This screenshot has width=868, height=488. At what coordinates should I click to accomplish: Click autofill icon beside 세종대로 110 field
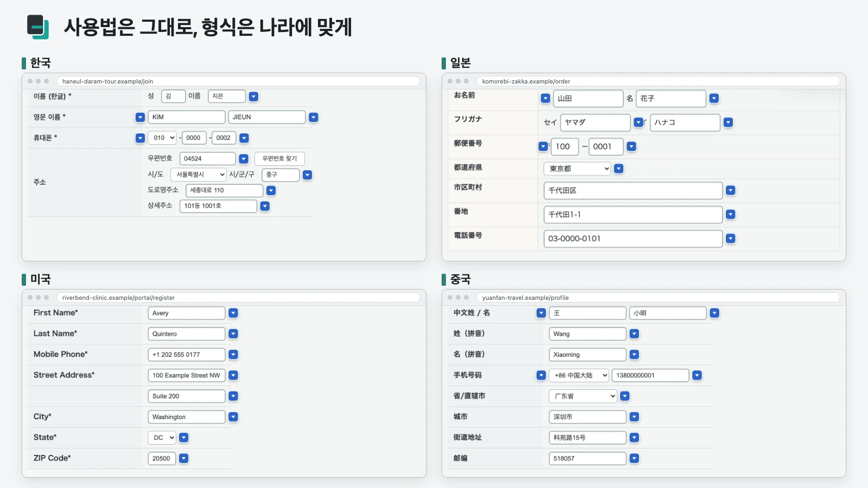pyautogui.click(x=271, y=190)
